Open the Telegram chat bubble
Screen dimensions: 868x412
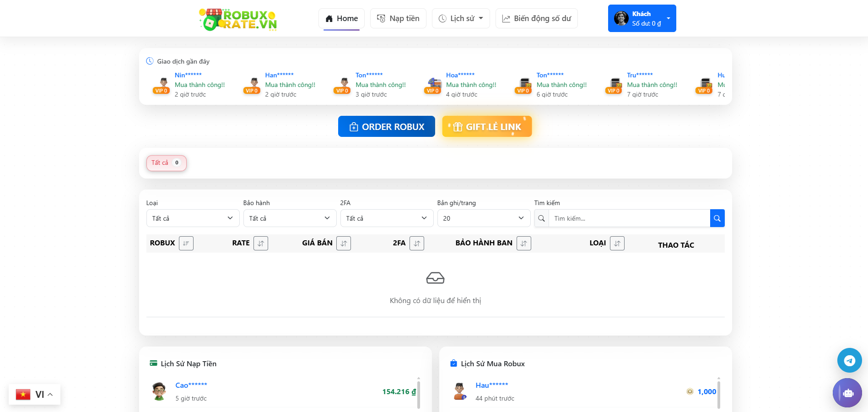click(849, 361)
